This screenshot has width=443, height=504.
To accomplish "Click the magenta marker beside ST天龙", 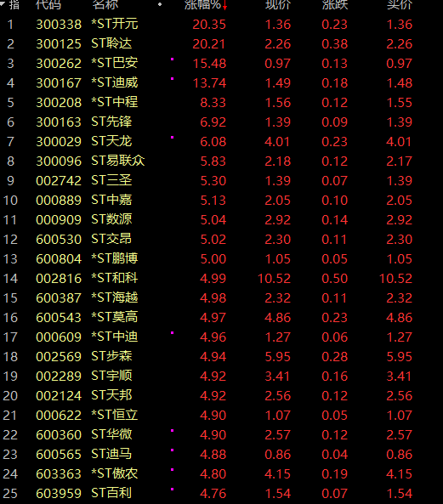I will click(173, 137).
